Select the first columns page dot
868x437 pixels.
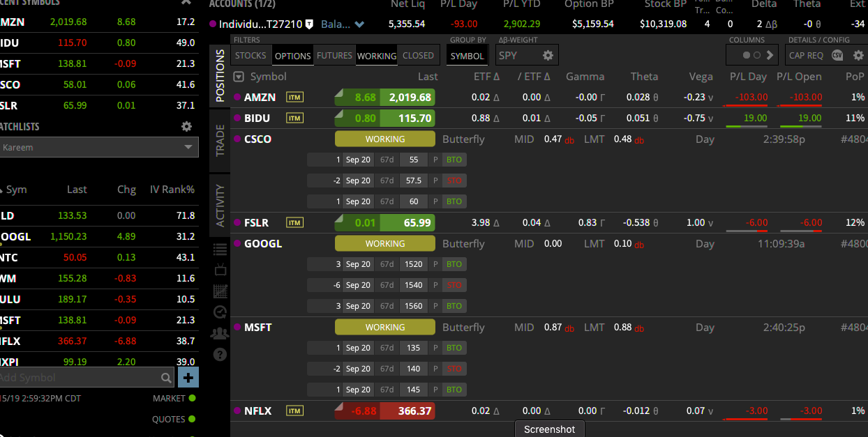pos(747,55)
